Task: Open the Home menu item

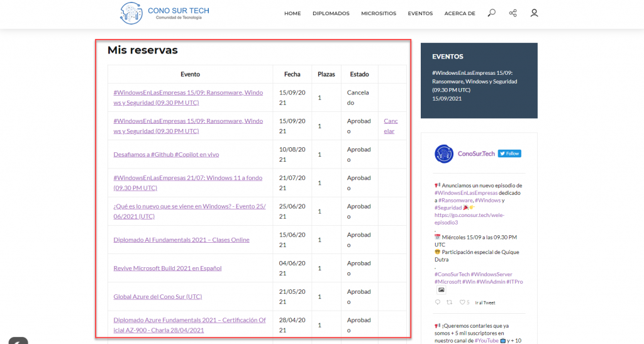Action: (292, 14)
